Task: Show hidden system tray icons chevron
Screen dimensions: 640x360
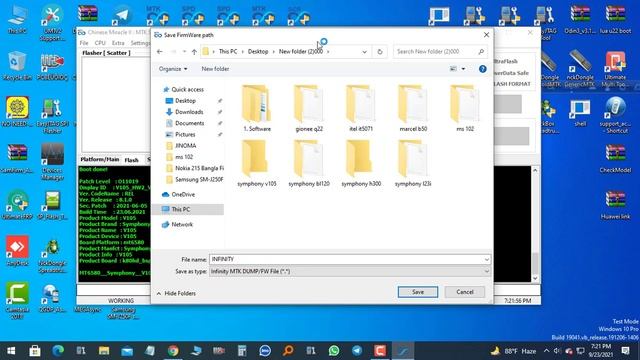Action: coord(546,351)
